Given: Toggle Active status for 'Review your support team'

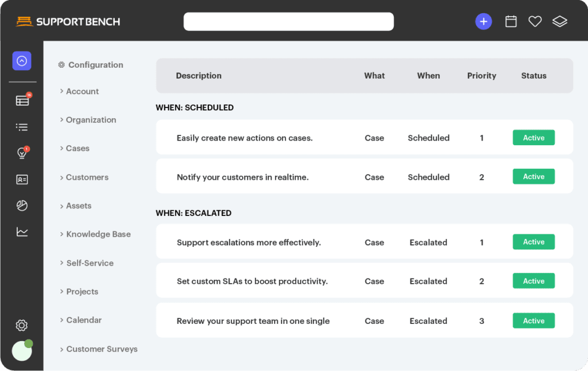Looking at the screenshot, I should click(x=533, y=320).
